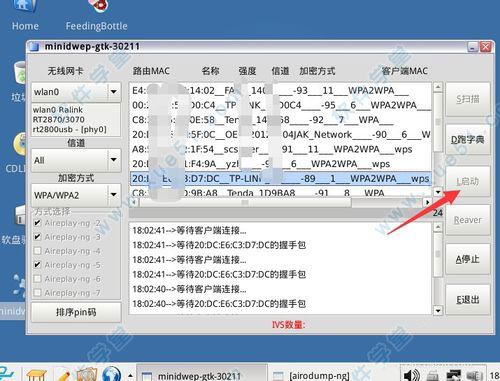500x381 pixels.
Task: Open the floppy drive desktop icon
Action: [x=20, y=215]
